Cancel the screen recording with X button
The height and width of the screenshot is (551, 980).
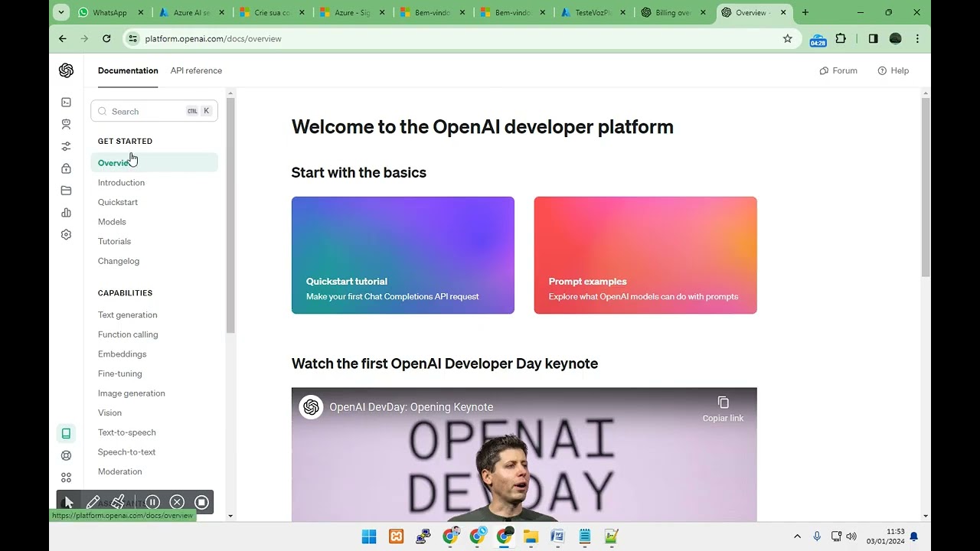point(177,502)
